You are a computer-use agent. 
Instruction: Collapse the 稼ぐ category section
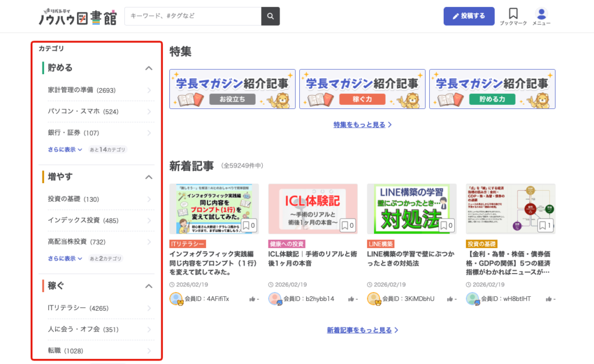pyautogui.click(x=148, y=286)
